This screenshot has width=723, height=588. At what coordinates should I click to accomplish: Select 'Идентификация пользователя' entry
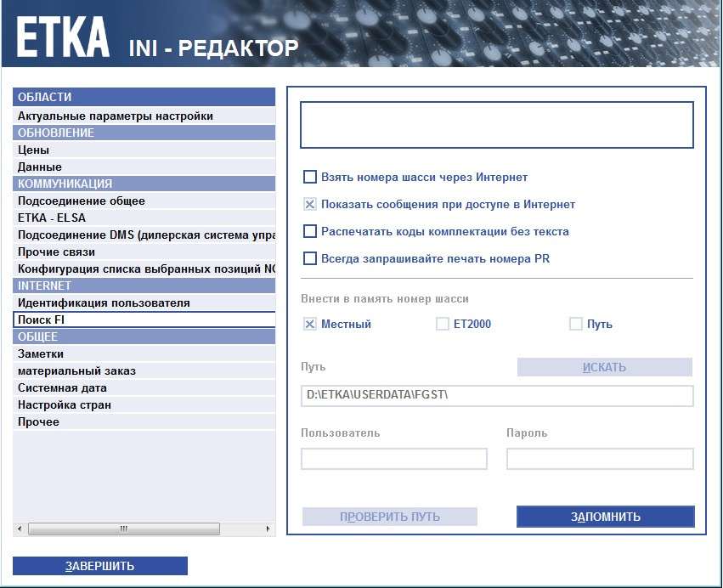tap(144, 303)
